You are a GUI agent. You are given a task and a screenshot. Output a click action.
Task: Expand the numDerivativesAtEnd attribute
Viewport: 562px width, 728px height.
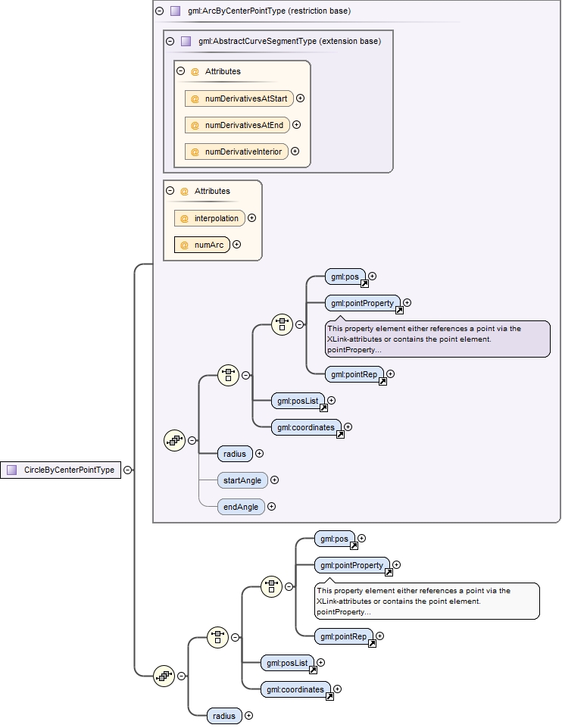coord(297,124)
